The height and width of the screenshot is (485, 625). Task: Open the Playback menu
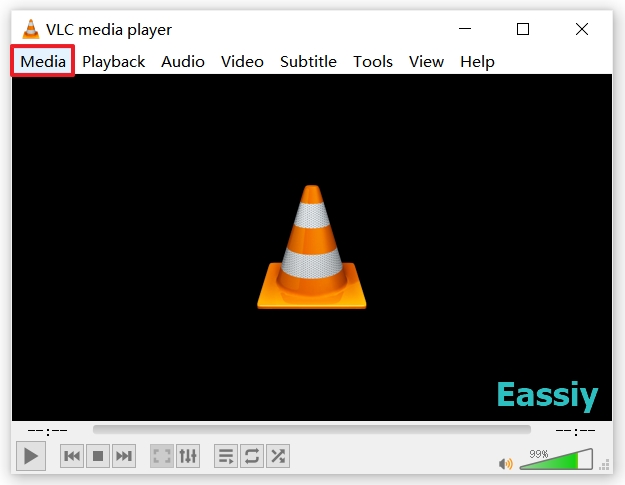tap(114, 62)
